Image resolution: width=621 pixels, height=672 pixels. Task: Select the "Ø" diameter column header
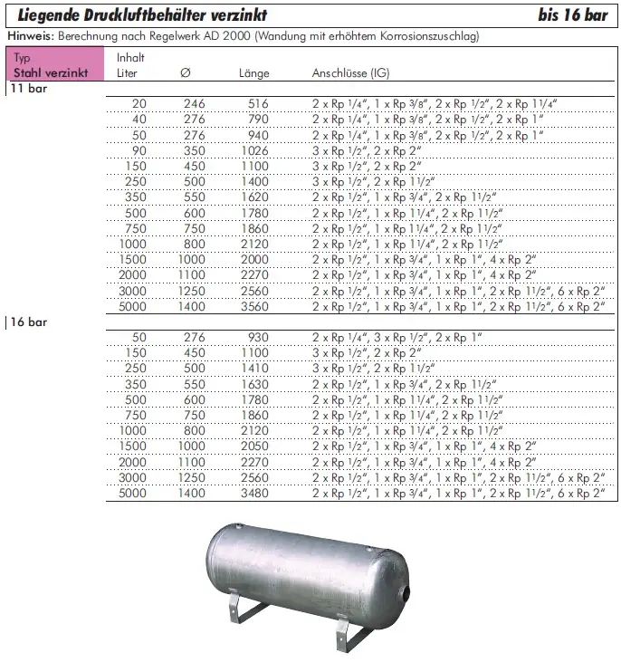[x=185, y=73]
